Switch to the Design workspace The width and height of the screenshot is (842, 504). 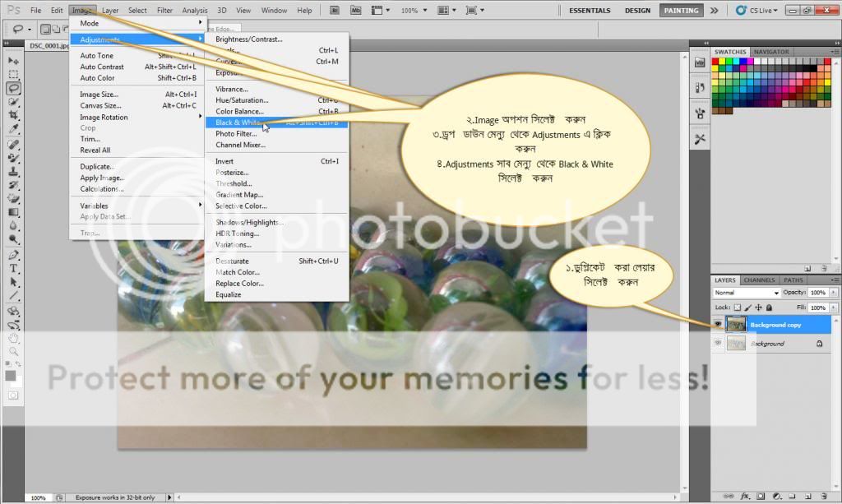637,11
